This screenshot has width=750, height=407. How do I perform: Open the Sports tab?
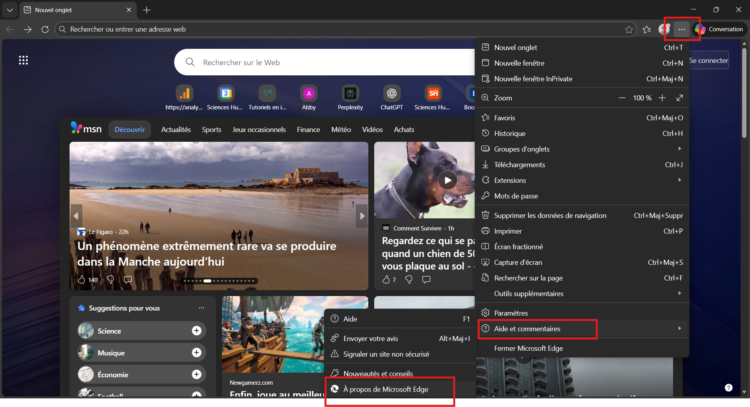[211, 130]
